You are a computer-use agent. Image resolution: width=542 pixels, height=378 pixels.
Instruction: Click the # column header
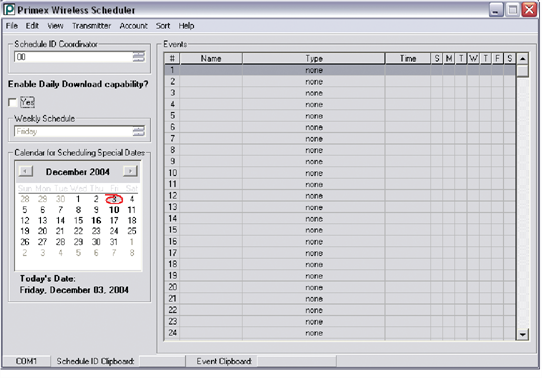point(172,58)
